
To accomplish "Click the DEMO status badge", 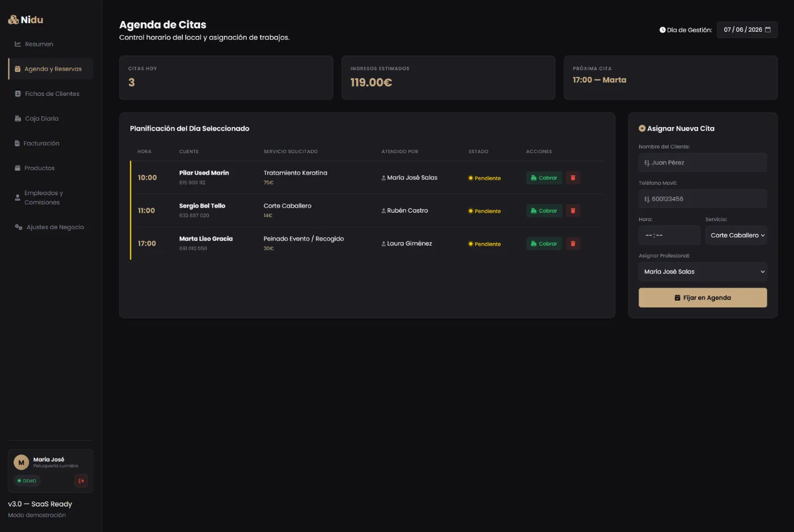I will click(27, 480).
